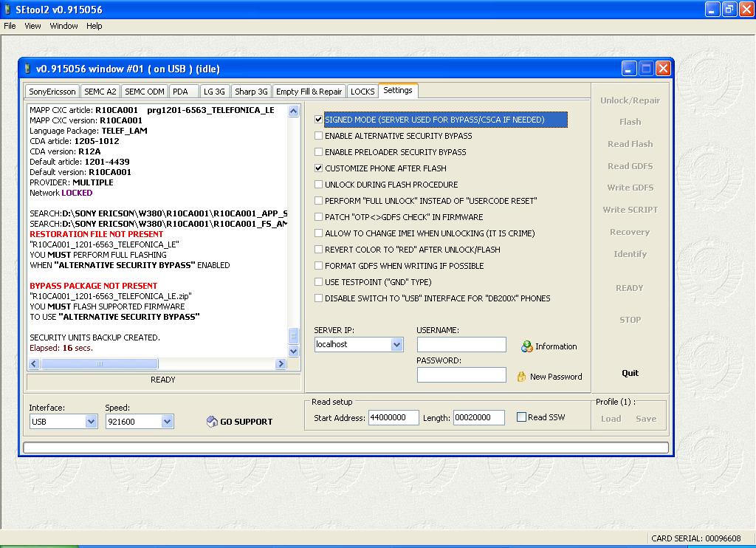756x548 pixels.
Task: Open the Speed dropdown
Action: [x=167, y=422]
